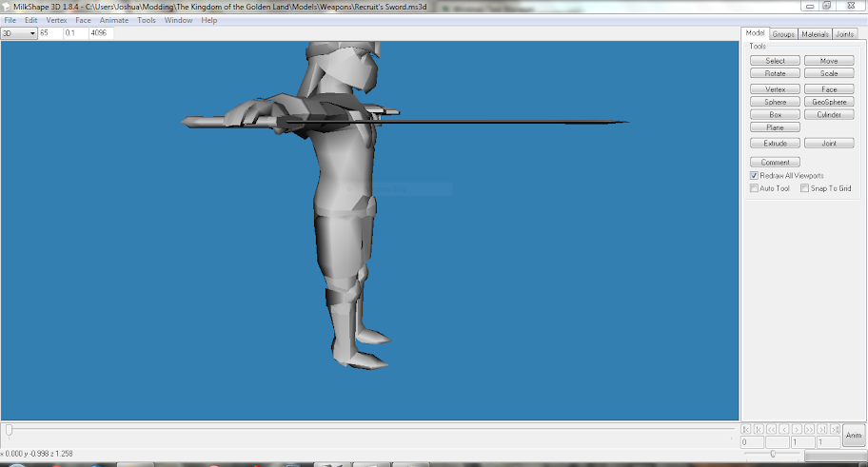Image resolution: width=868 pixels, height=467 pixels.
Task: Create a Cylinder primitive
Action: 829,114
